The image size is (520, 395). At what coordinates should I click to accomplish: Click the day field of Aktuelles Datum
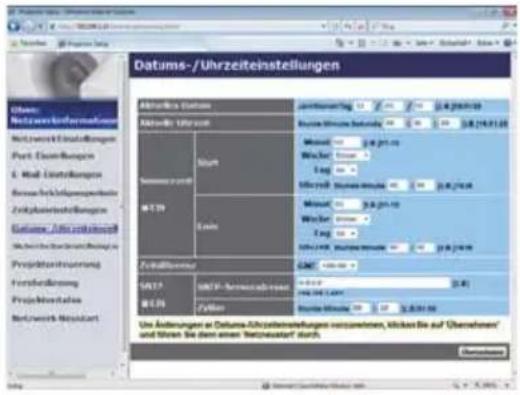click(423, 106)
